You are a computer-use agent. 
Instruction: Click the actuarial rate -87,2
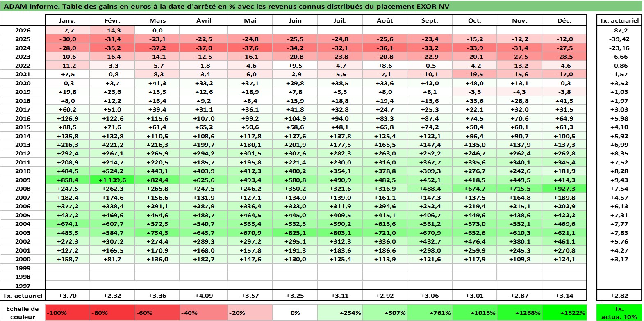click(x=619, y=30)
